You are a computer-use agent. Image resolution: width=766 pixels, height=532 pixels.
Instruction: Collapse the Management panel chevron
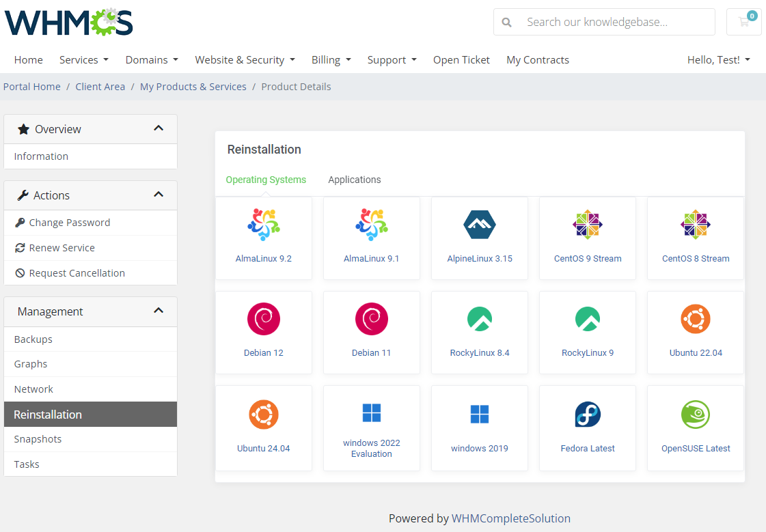click(x=159, y=311)
